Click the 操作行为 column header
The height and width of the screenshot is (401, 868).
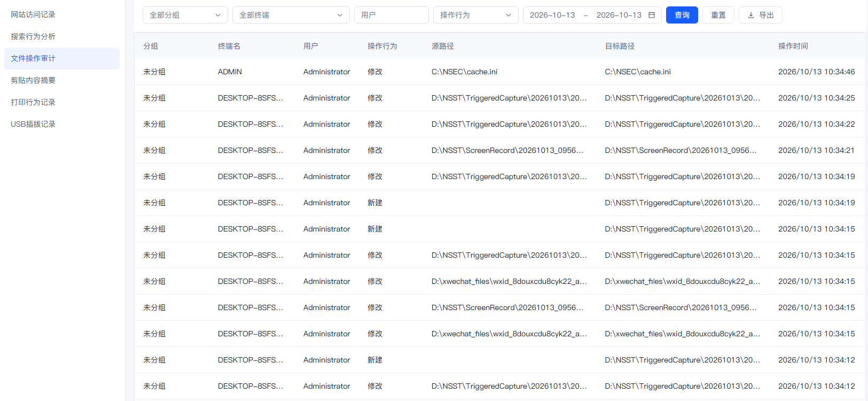click(x=382, y=46)
